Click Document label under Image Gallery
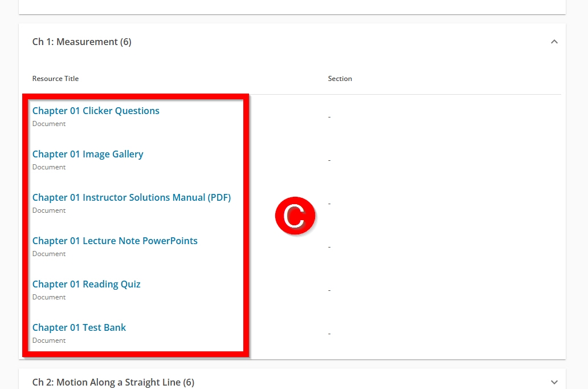This screenshot has width=588, height=389. click(49, 167)
